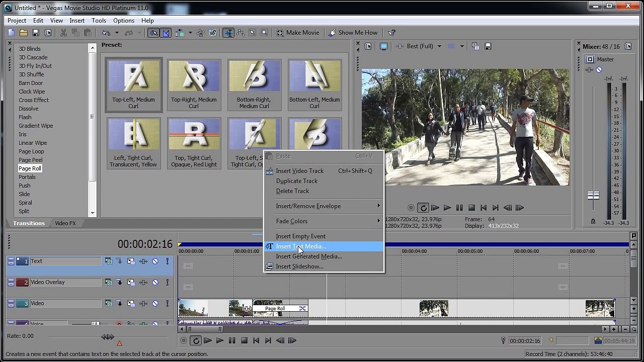Cut selection with scissors icon

63,33
